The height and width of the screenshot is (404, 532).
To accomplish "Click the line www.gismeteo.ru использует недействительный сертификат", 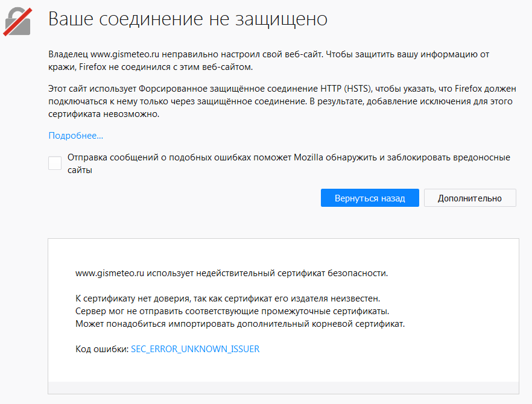I will click(232, 273).
